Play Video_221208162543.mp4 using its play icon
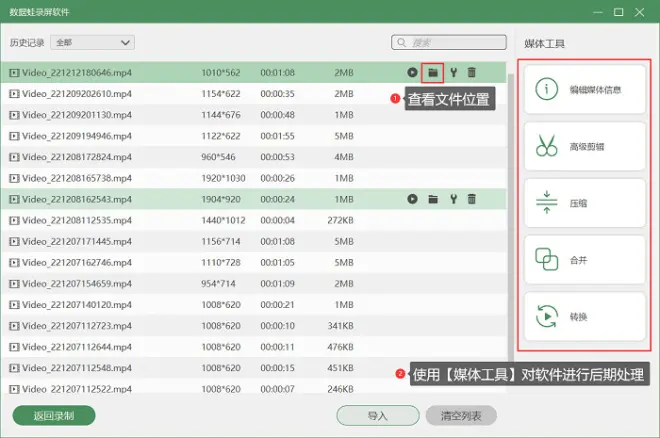 412,199
